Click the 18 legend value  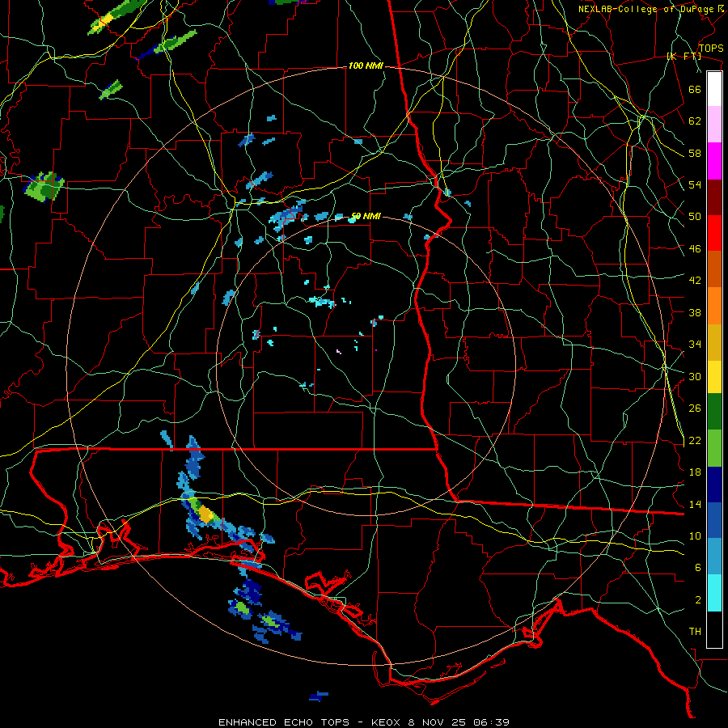click(695, 472)
